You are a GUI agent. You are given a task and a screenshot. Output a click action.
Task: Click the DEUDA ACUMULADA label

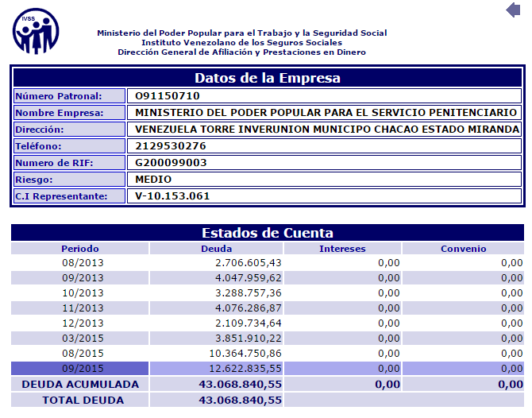pyautogui.click(x=80, y=384)
